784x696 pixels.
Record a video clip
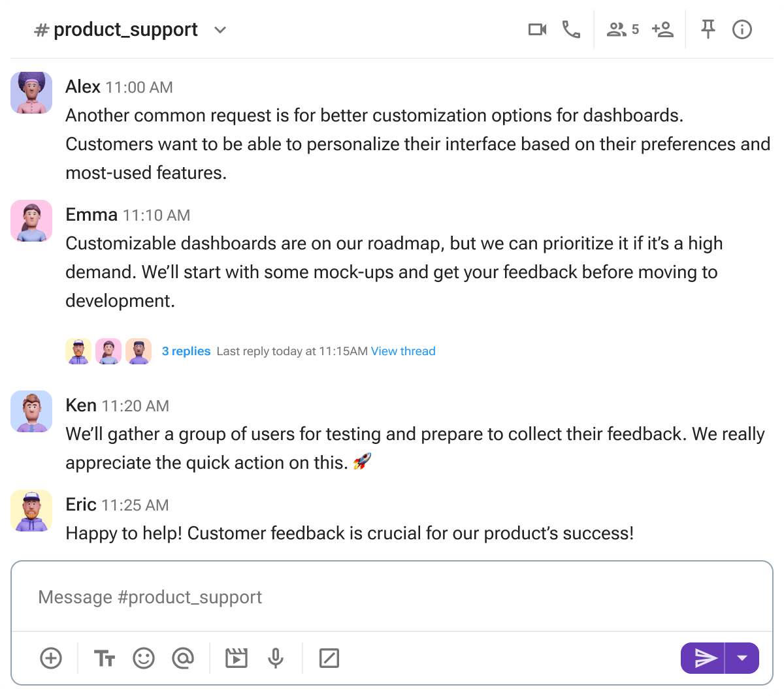tap(236, 658)
